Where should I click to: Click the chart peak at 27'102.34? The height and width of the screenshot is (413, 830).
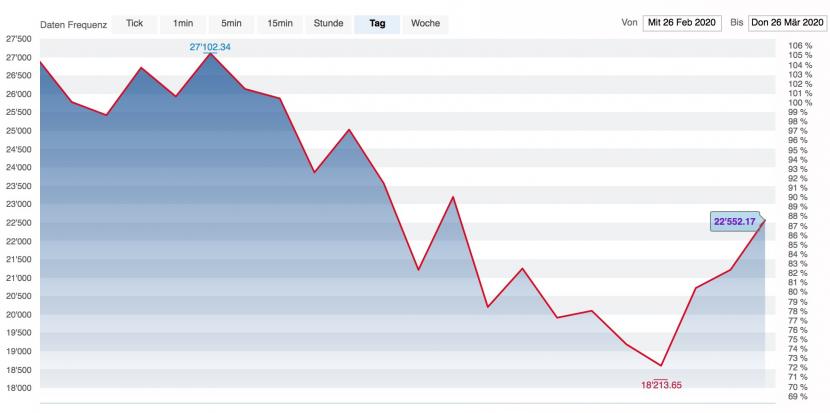click(210, 53)
